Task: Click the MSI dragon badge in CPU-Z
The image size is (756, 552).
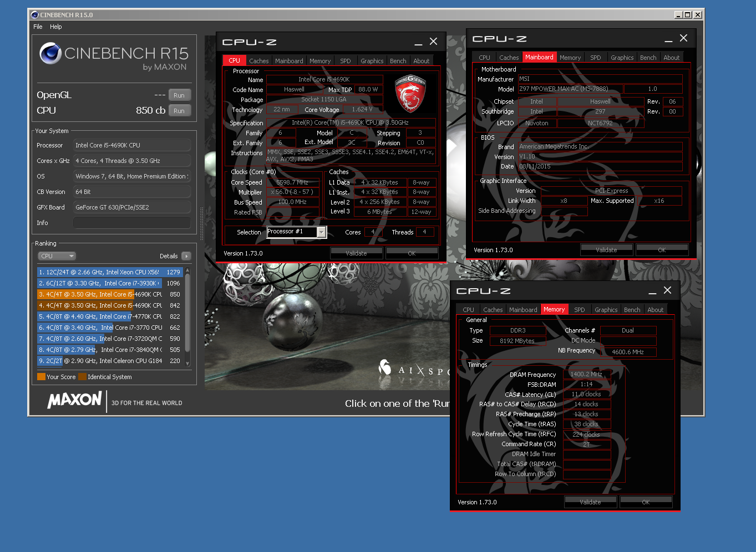Action: tap(410, 94)
